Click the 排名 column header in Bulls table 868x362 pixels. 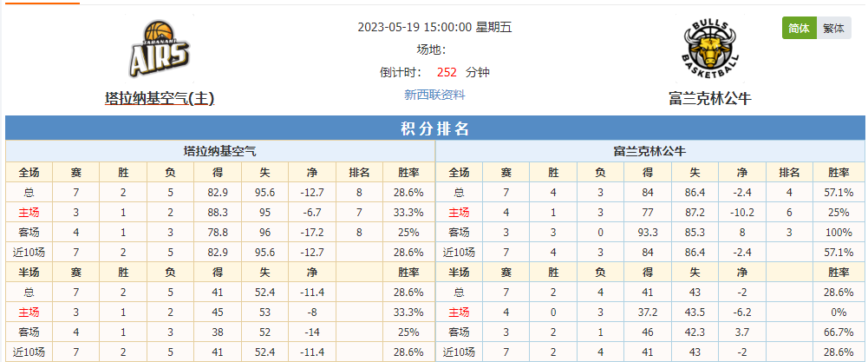(x=789, y=173)
